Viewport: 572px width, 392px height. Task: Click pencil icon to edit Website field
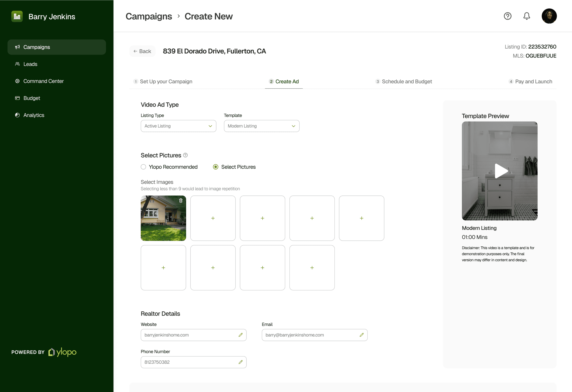(x=241, y=335)
